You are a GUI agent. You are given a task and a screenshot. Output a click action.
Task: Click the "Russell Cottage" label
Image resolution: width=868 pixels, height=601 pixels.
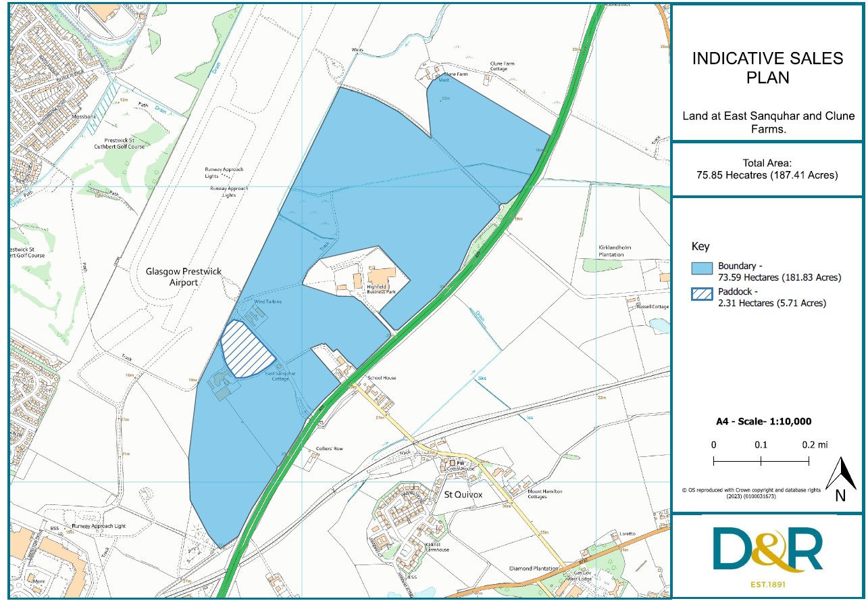pos(652,306)
